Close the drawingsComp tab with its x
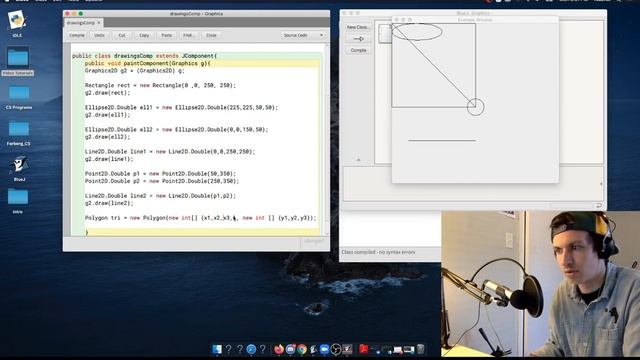 [99, 23]
